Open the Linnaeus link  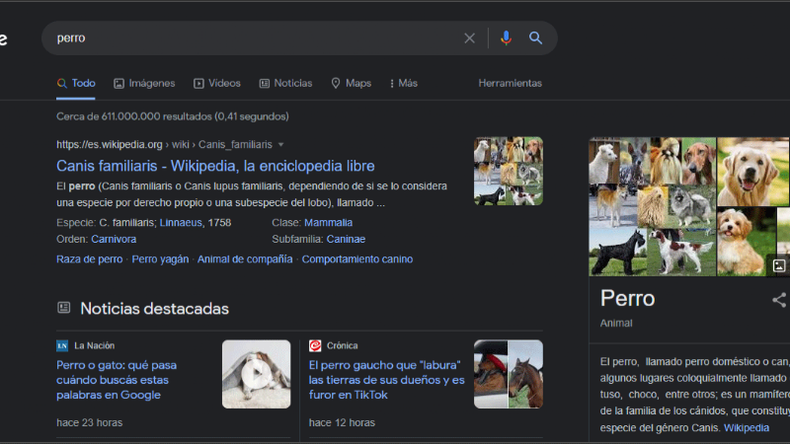pyautogui.click(x=181, y=223)
